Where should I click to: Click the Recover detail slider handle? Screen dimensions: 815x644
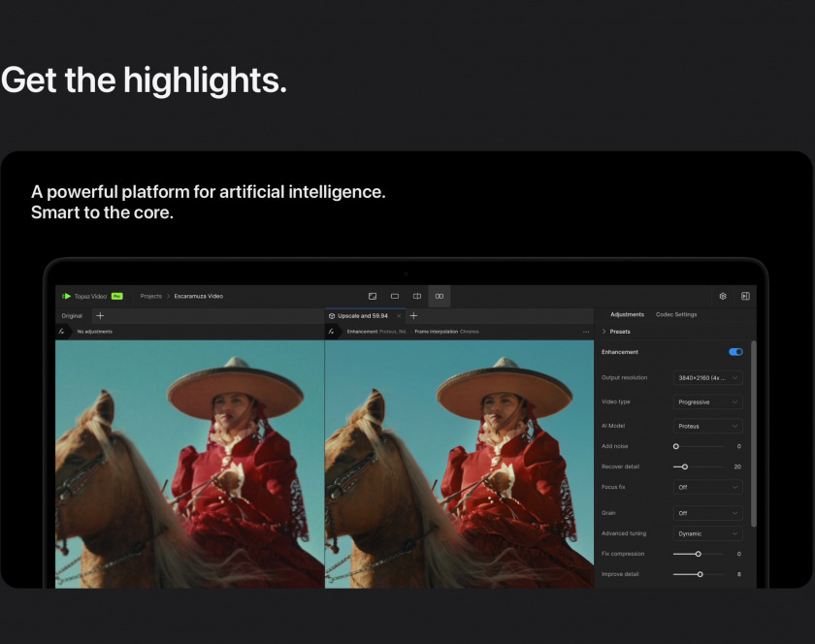[685, 467]
